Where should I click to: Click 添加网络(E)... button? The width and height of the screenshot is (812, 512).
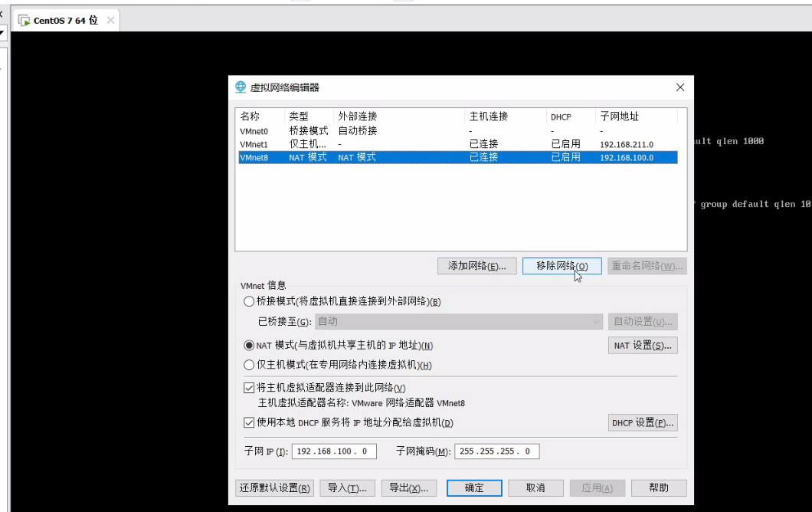point(477,266)
